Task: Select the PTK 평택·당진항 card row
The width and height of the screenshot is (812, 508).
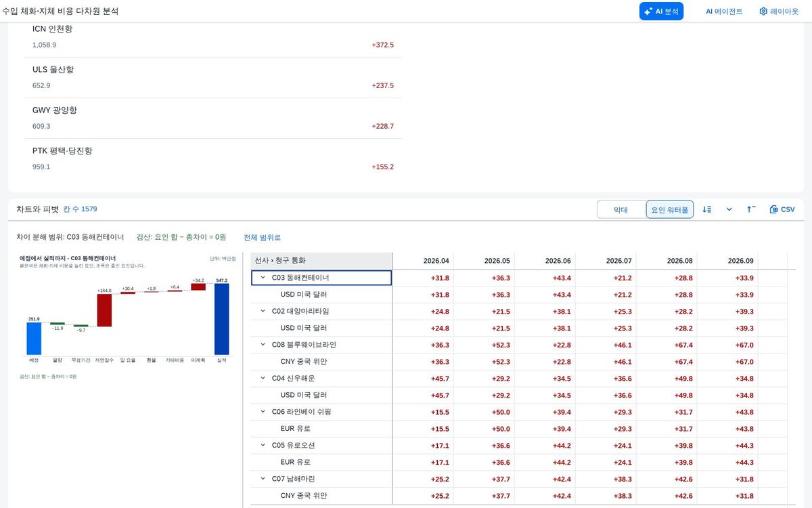Action: [213, 159]
